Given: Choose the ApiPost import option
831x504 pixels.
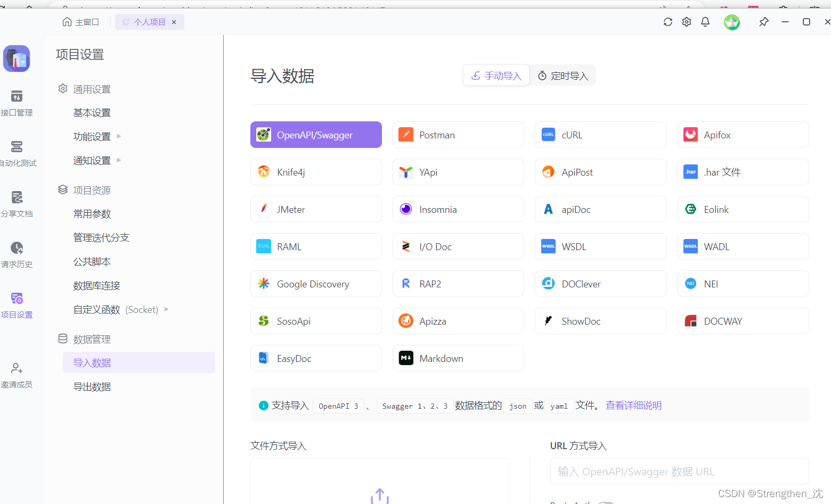Looking at the screenshot, I should coord(600,172).
